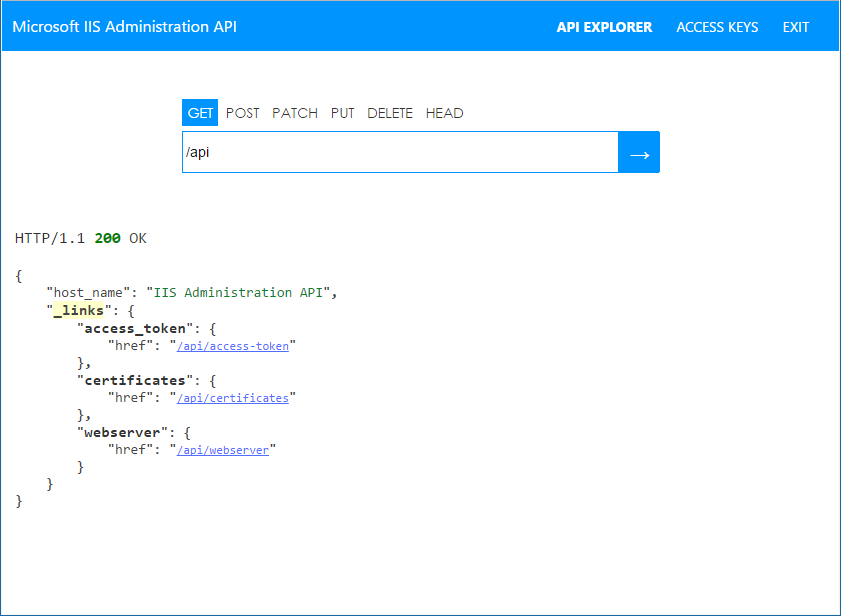Click the submit arrow to send the request
The width and height of the screenshot is (841, 616).
[x=639, y=151]
